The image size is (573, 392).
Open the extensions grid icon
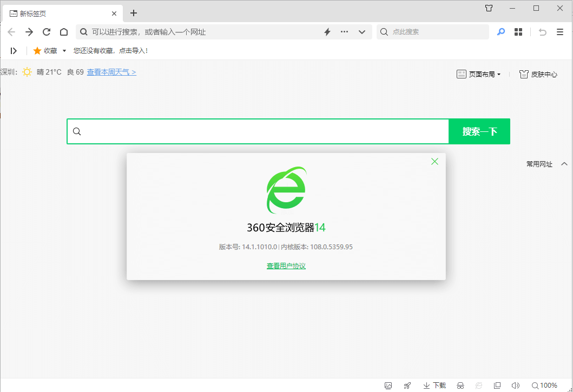tap(518, 32)
